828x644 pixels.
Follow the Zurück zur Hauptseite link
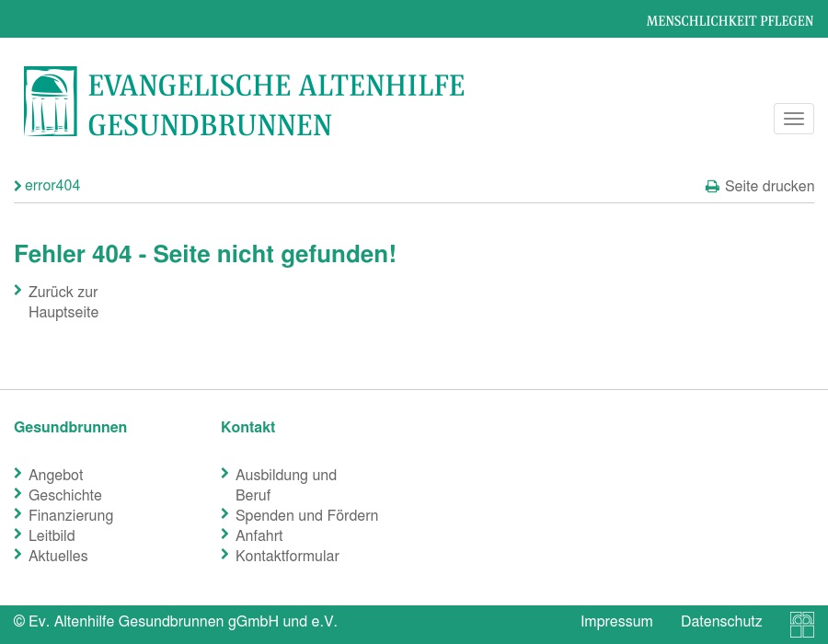63,302
